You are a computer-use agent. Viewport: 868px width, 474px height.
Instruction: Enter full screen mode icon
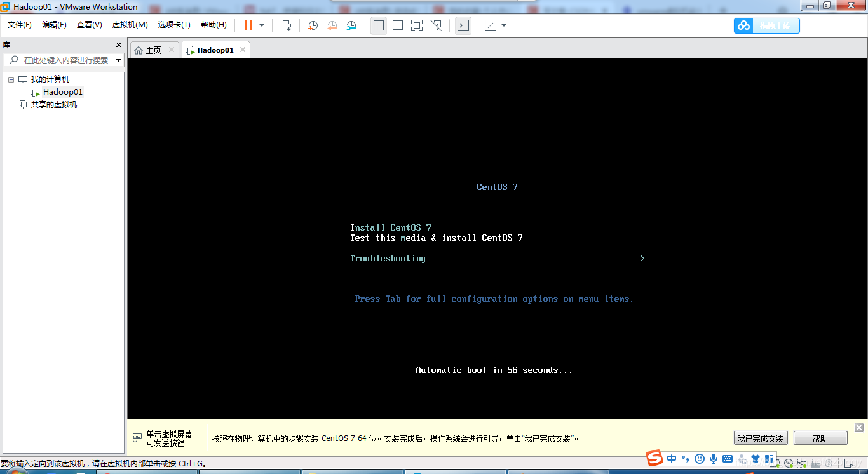pos(417,25)
